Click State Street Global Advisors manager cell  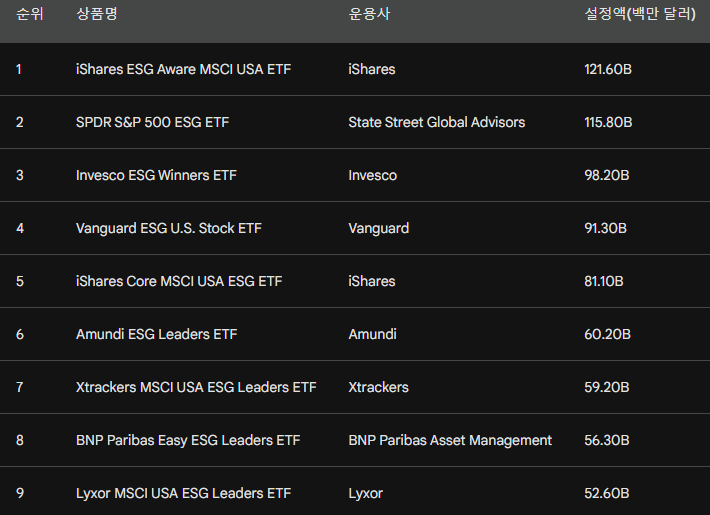pyautogui.click(x=437, y=122)
